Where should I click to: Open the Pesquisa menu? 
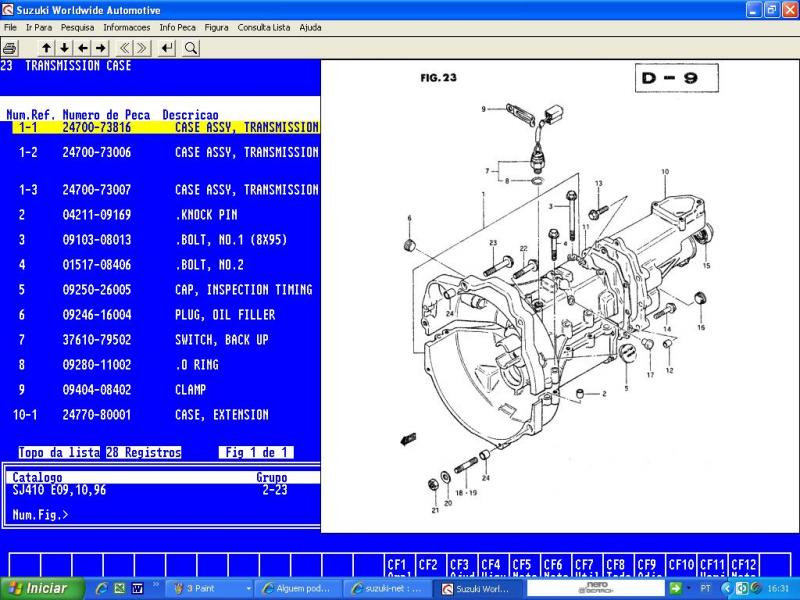point(78,28)
